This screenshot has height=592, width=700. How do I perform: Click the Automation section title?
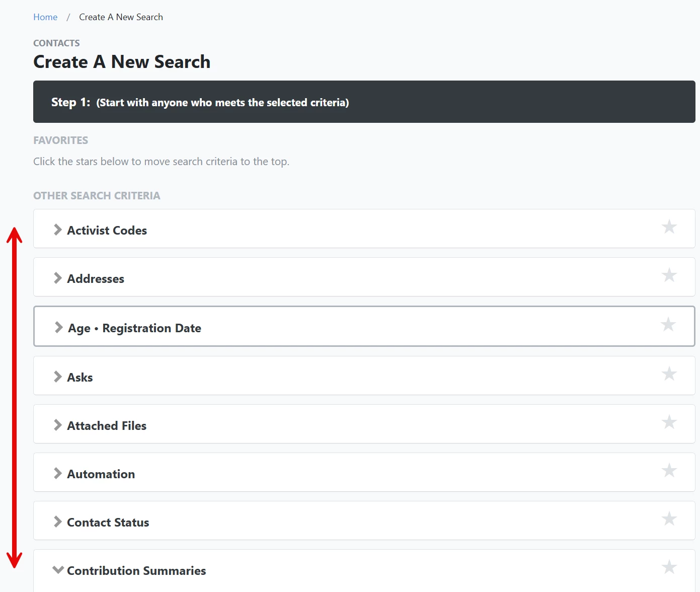[101, 474]
